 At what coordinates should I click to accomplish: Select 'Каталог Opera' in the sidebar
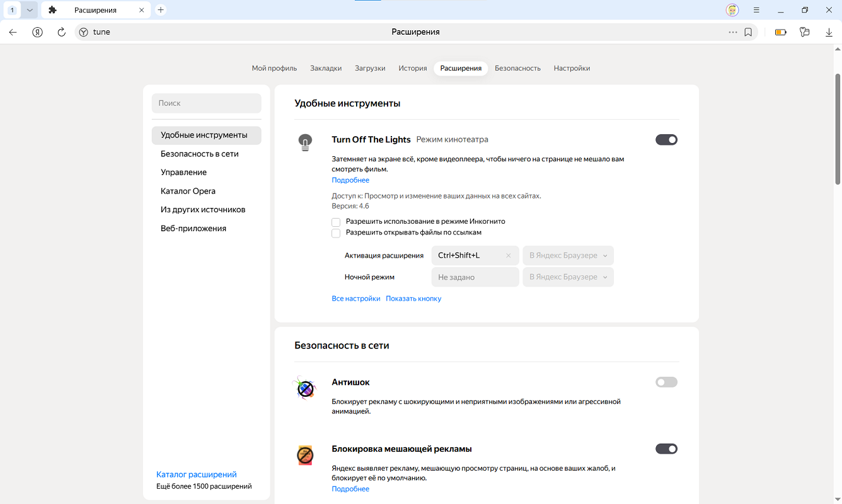pos(188,191)
